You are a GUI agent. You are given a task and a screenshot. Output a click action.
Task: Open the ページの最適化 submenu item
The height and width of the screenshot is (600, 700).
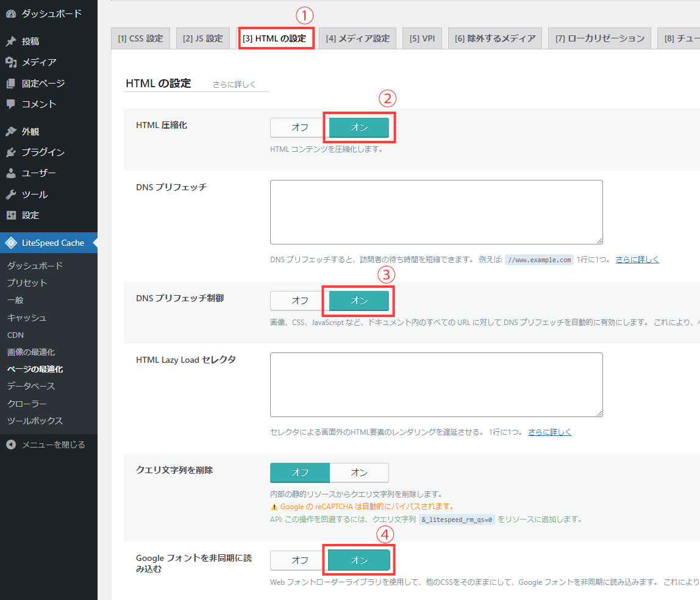point(49,369)
